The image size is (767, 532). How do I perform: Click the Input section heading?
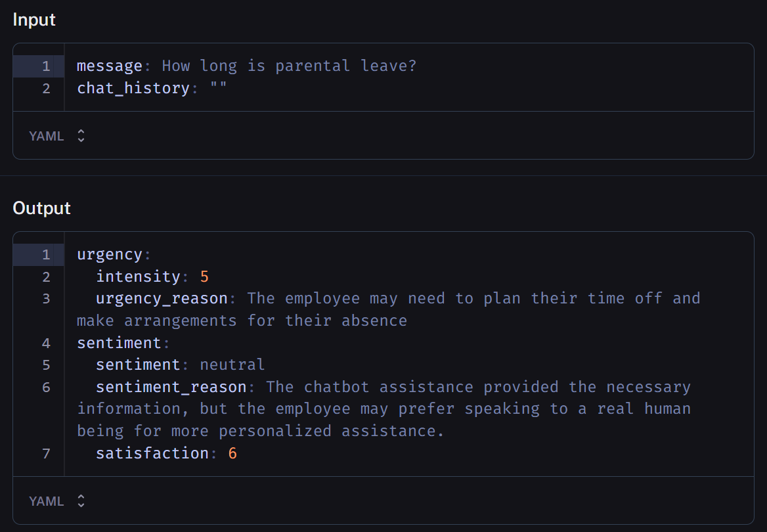(x=34, y=20)
